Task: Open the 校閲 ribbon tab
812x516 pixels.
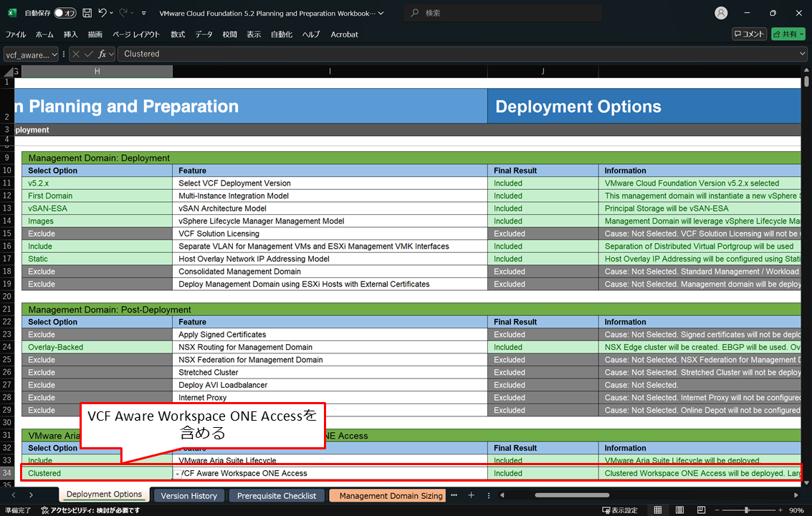Action: (229, 34)
